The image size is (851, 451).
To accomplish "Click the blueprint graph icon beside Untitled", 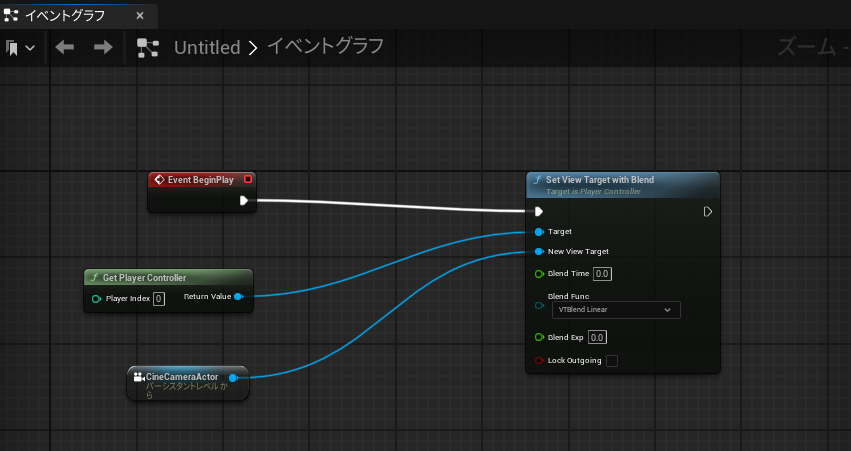I will click(148, 48).
